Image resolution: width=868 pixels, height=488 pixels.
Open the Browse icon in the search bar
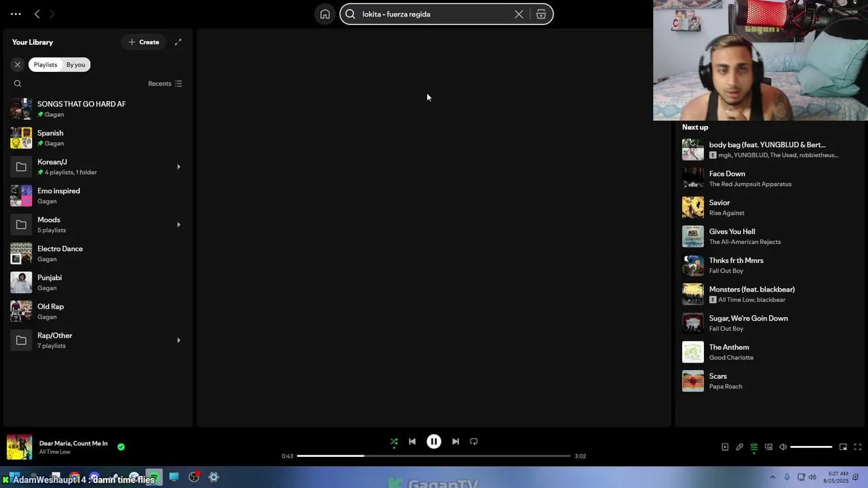click(x=541, y=14)
